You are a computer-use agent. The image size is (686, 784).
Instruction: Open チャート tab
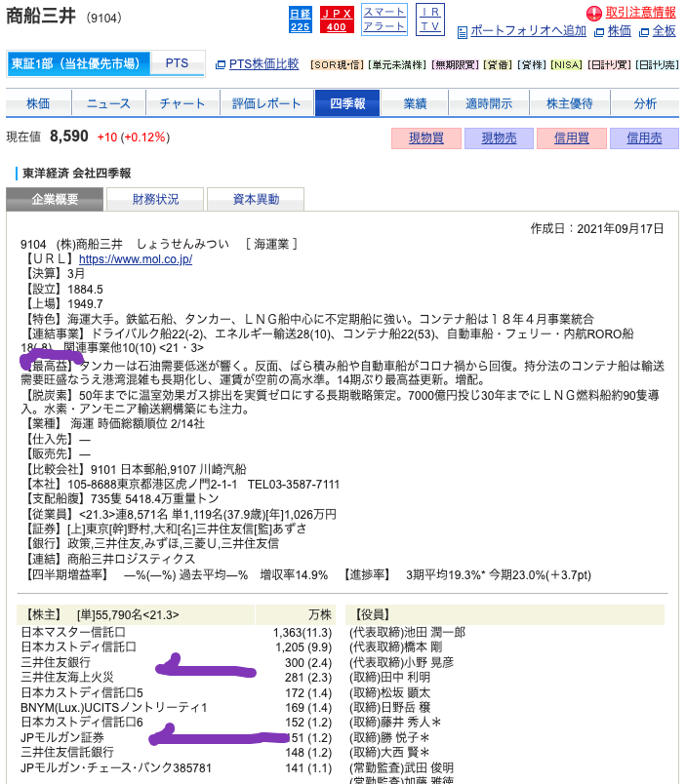coord(182,103)
